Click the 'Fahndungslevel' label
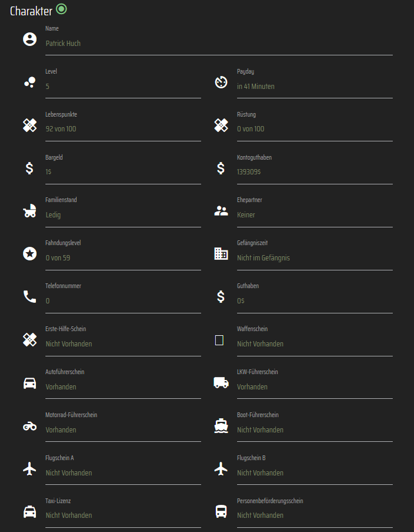 (63, 243)
